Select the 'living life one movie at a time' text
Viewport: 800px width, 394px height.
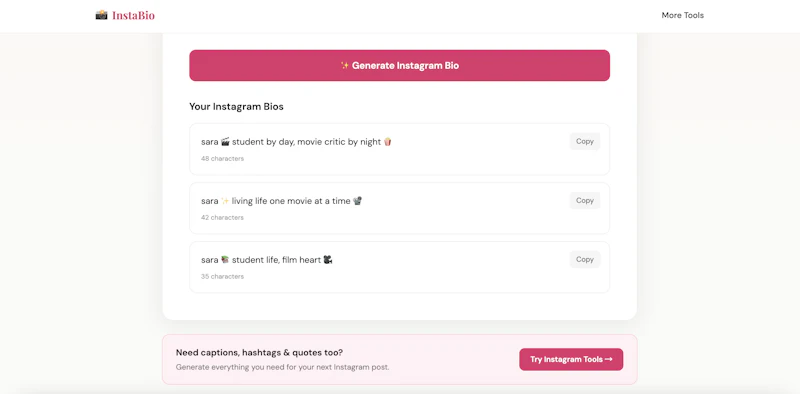(x=282, y=201)
